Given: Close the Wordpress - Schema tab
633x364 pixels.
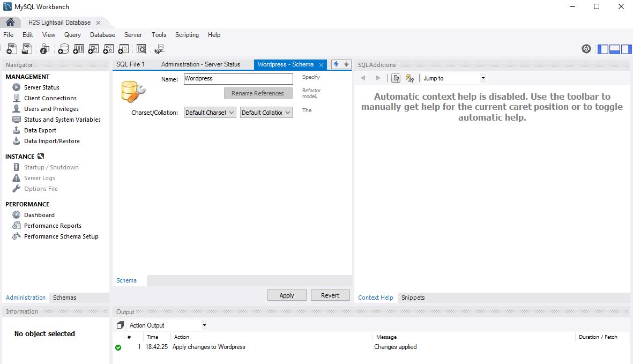Looking at the screenshot, I should click(321, 64).
